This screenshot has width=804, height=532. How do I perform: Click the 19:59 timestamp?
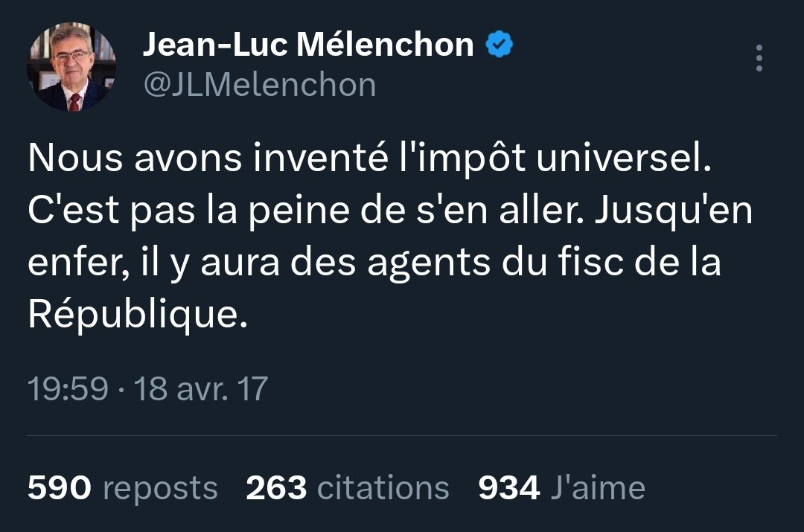click(x=68, y=389)
